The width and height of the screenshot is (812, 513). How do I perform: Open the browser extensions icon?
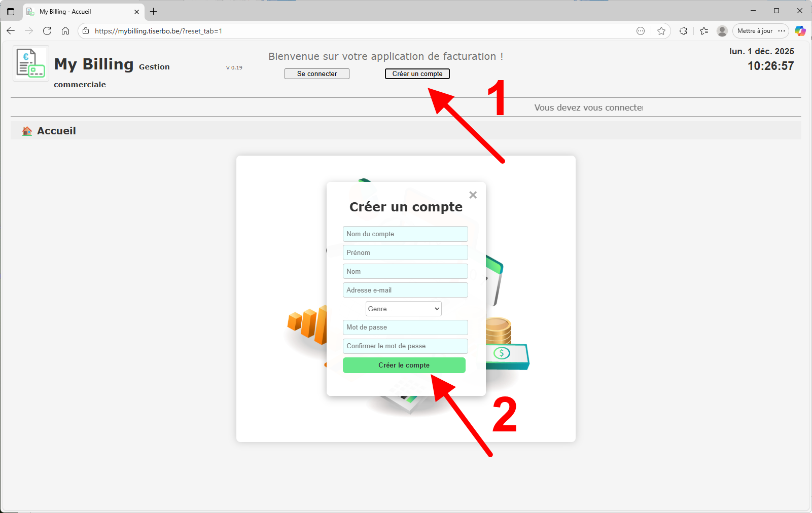click(x=683, y=31)
